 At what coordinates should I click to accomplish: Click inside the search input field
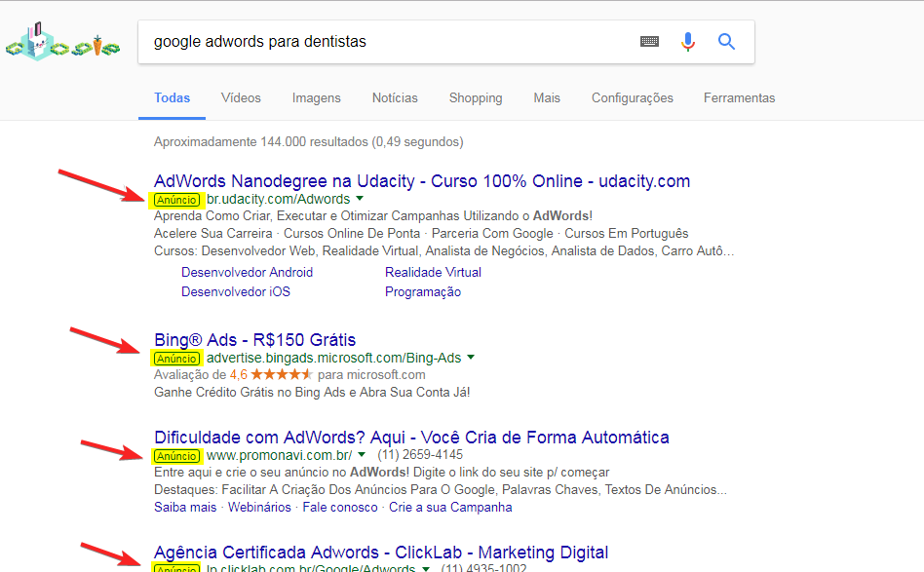pyautogui.click(x=390, y=41)
